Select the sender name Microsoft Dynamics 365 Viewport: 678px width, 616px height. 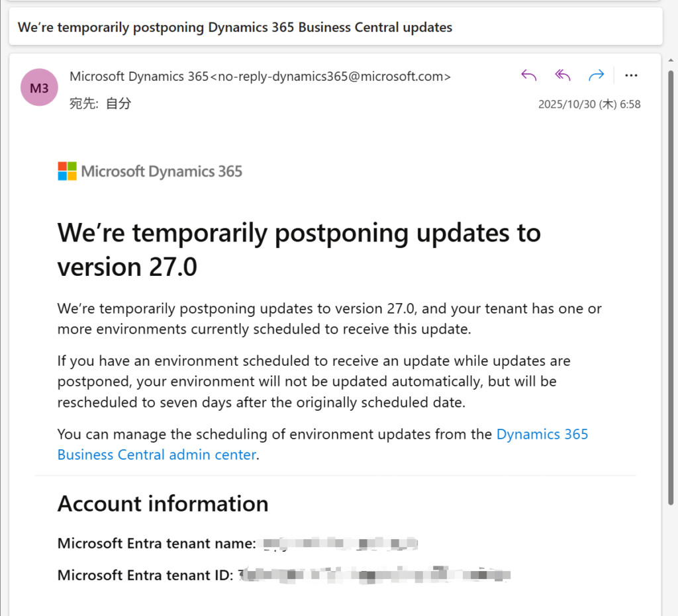click(x=139, y=76)
